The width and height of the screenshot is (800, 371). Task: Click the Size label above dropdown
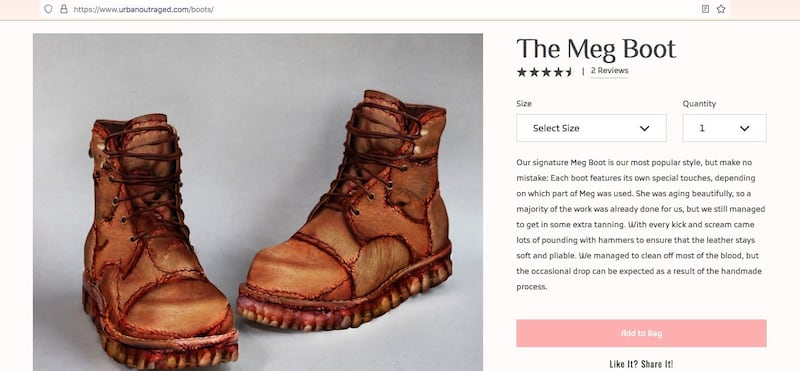pyautogui.click(x=524, y=104)
